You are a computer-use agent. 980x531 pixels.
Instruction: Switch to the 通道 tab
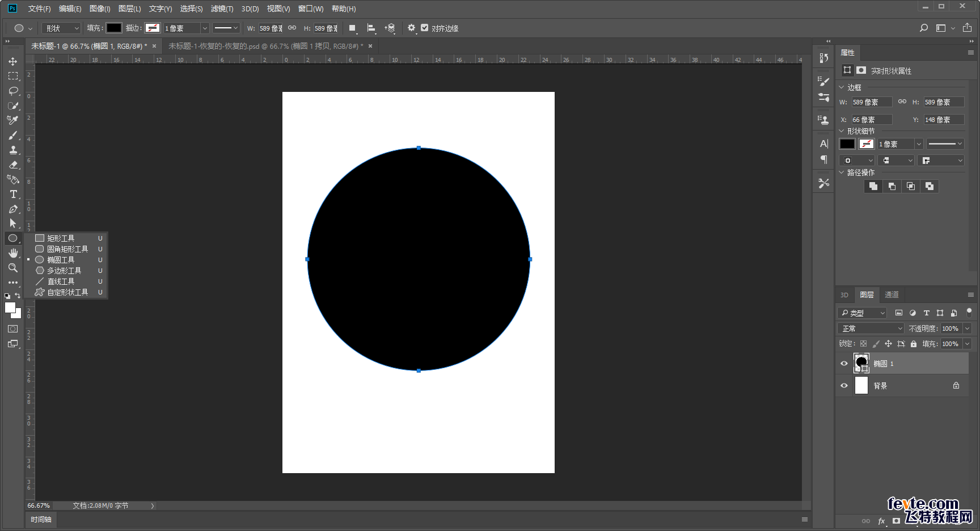coord(892,295)
